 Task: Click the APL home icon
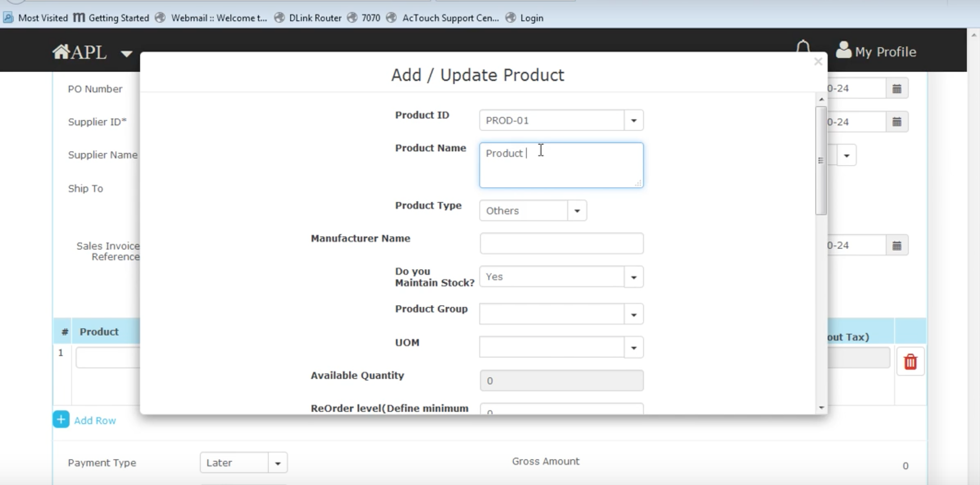pyautogui.click(x=61, y=51)
